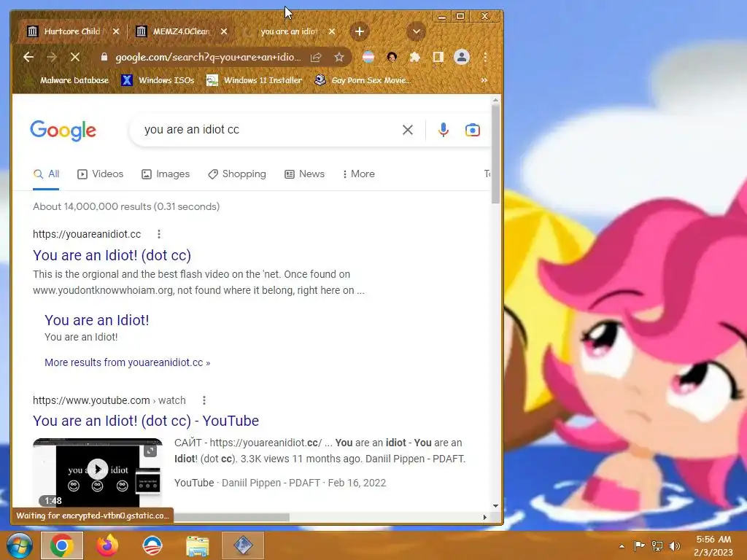Show hidden bookmarks via the double chevron

(484, 80)
